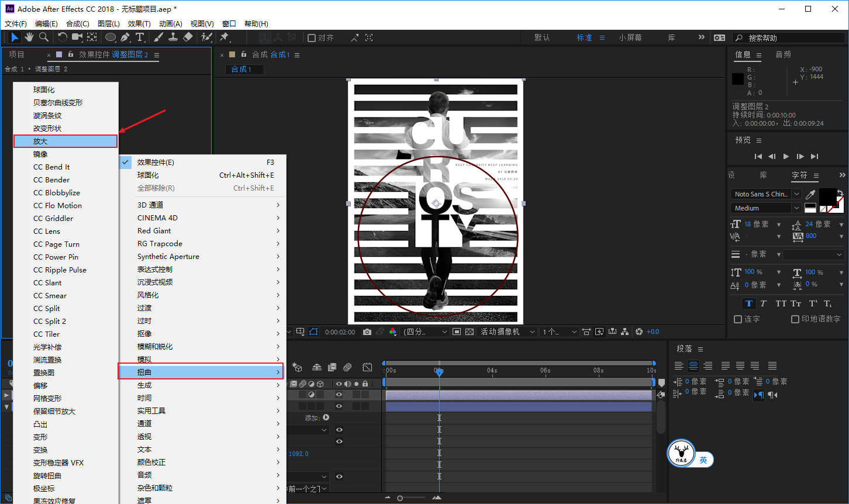Switch to the 音频 panel tab
849x504 pixels.
[x=784, y=54]
